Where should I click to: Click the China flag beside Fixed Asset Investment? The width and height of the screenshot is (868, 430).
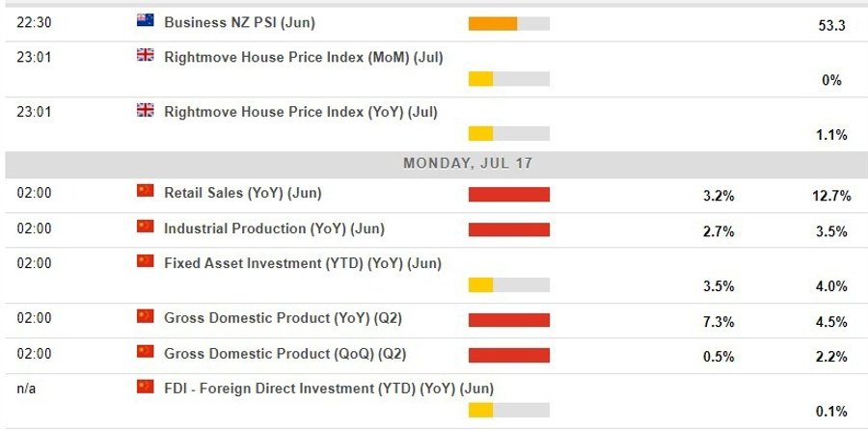click(146, 261)
